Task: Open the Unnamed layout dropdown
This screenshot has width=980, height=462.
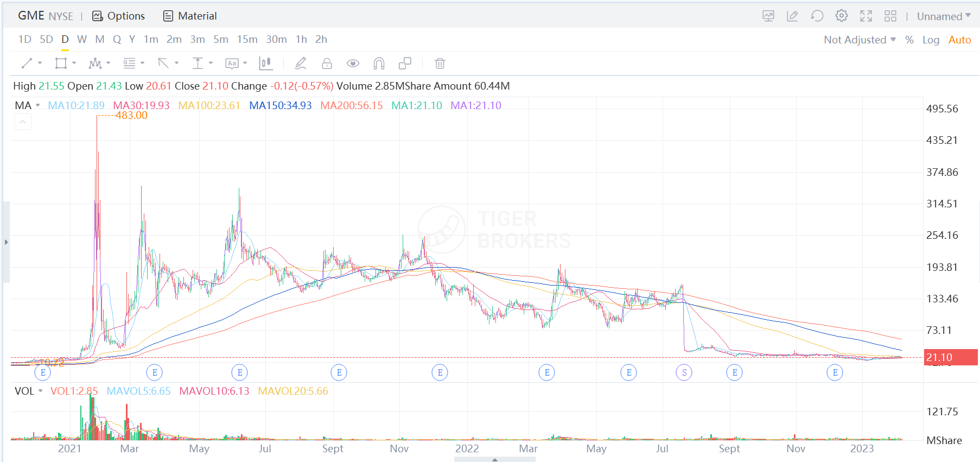Action: click(x=944, y=16)
